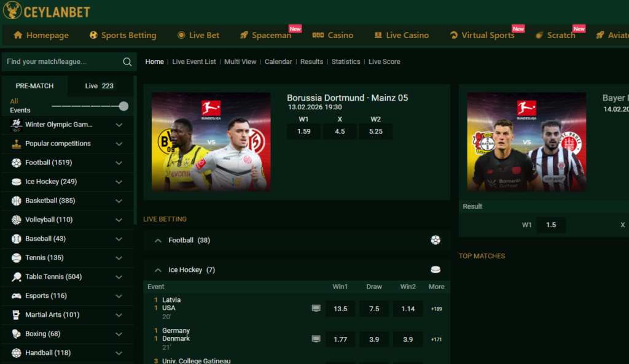The image size is (629, 364).
Task: Collapse live Ice Hockey (7) section
Action: 158,270
